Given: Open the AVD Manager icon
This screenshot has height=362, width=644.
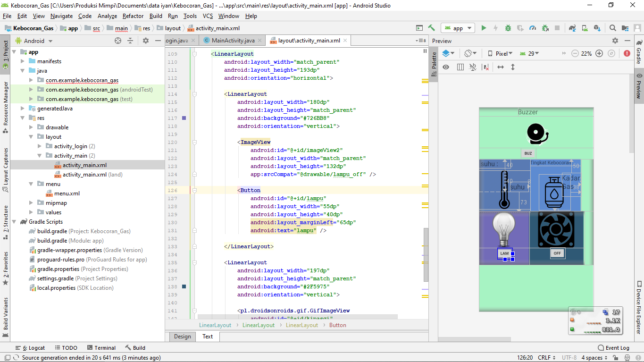Looking at the screenshot, I should tap(585, 28).
